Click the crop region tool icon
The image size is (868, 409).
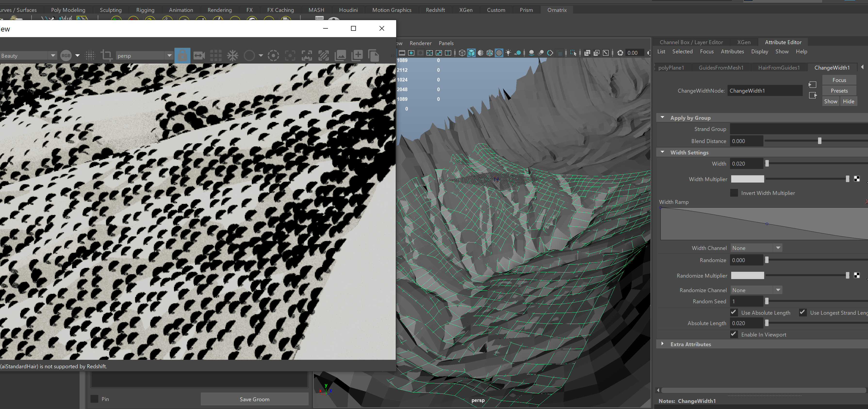click(x=106, y=56)
